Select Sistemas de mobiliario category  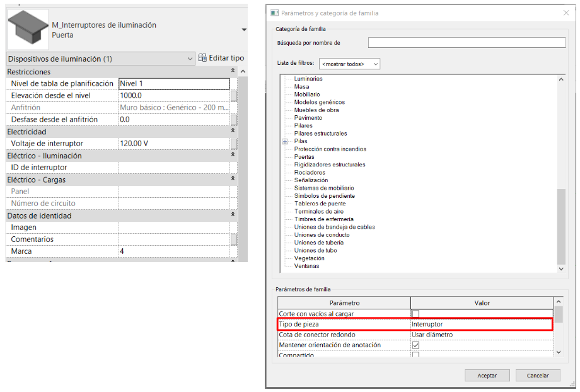click(324, 188)
